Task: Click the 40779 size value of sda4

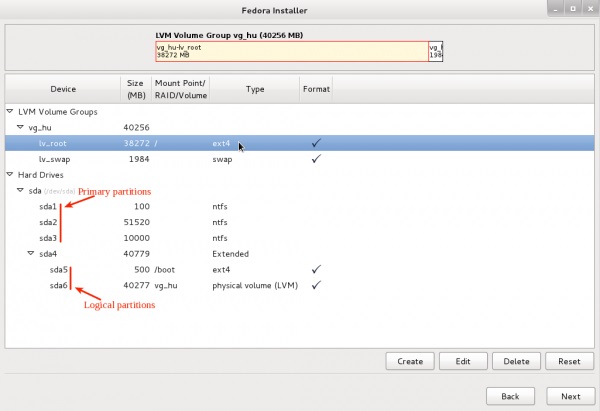Action: pos(137,253)
